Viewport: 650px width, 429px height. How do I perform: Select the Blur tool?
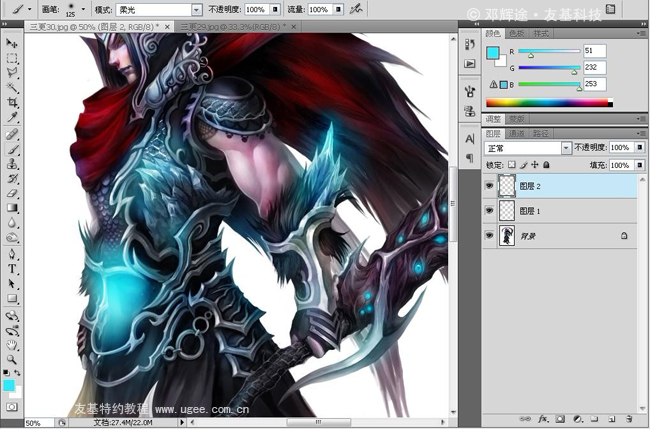[x=12, y=223]
